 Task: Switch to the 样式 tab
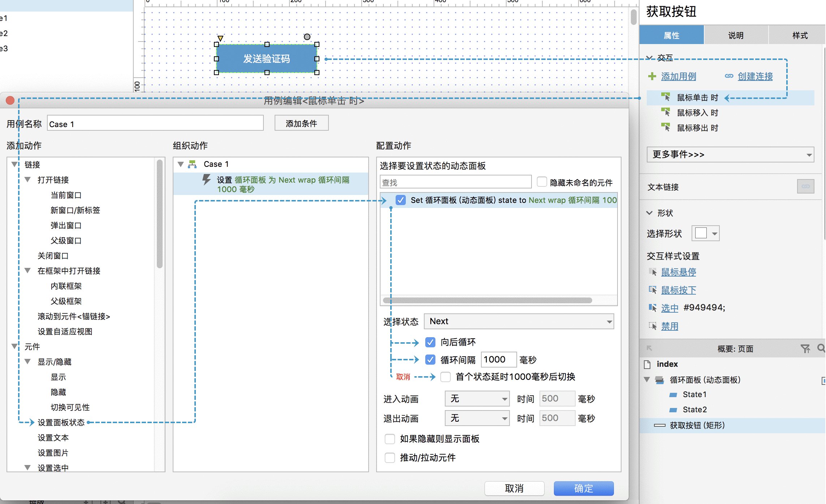pos(800,35)
